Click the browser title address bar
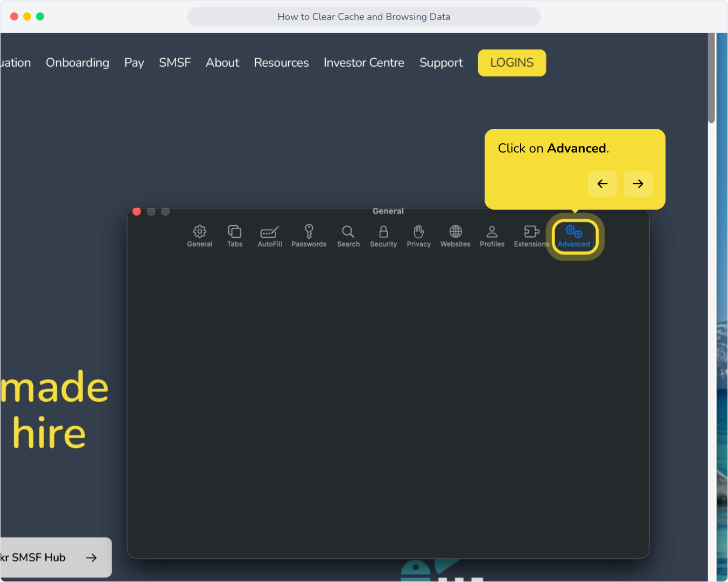Image resolution: width=728 pixels, height=582 pixels. (364, 17)
